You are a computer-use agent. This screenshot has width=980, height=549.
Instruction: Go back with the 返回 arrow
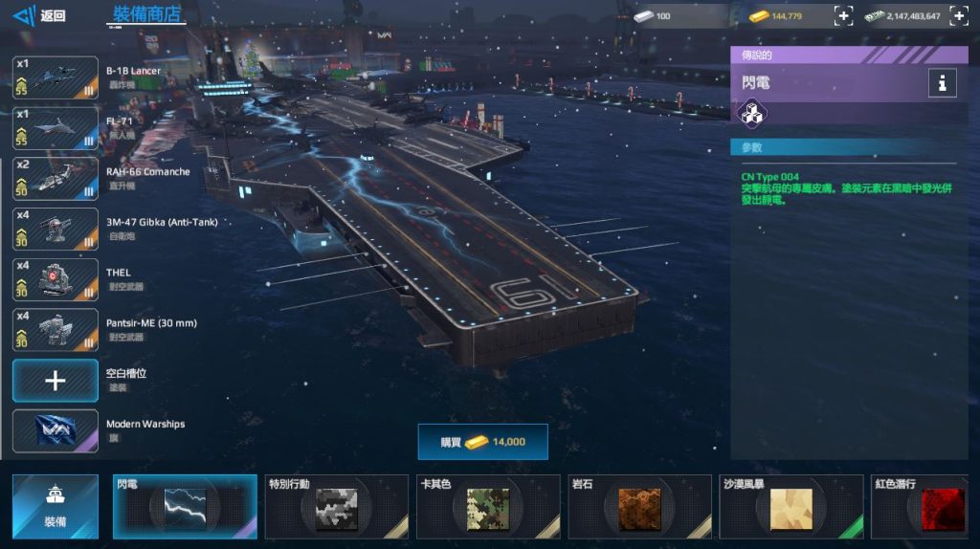click(x=38, y=15)
